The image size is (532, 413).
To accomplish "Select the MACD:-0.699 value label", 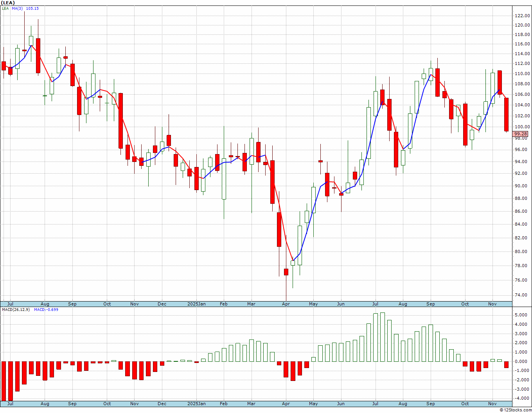I will [46, 309].
